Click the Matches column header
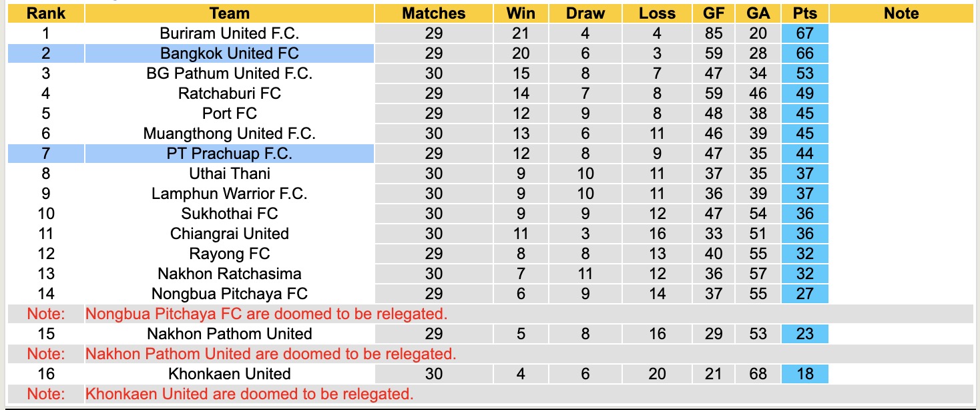This screenshot has height=410, width=980. (x=433, y=13)
